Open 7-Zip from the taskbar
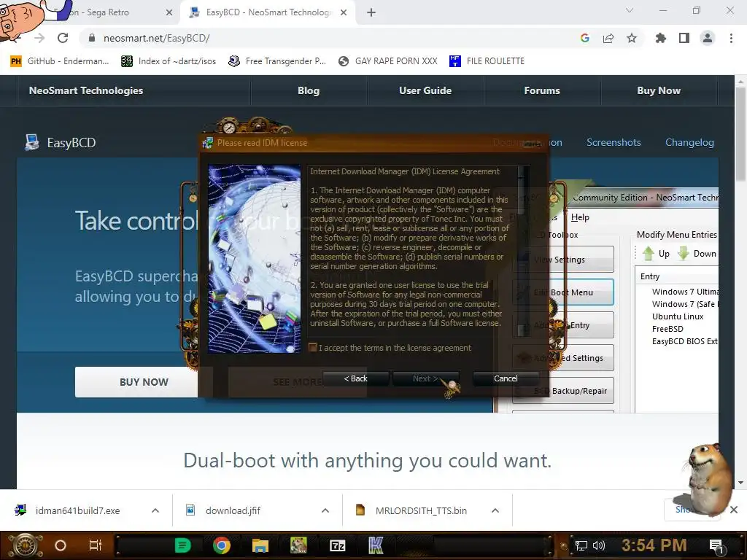This screenshot has width=747, height=560. tap(337, 545)
